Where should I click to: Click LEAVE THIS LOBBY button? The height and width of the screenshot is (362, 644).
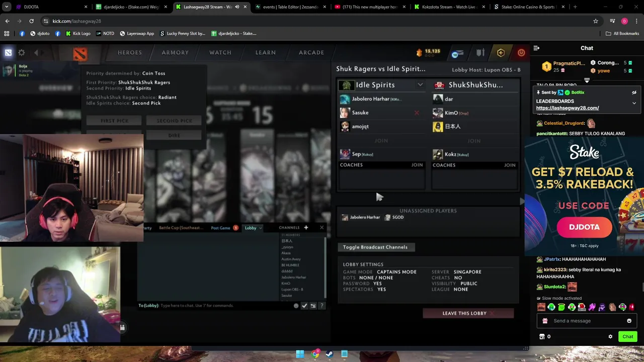[x=468, y=313]
